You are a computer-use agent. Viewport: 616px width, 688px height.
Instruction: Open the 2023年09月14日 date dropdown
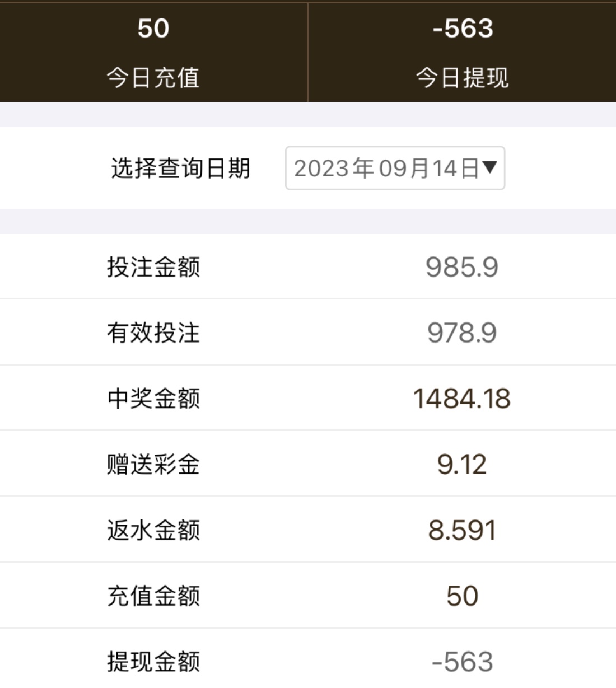pos(386,168)
